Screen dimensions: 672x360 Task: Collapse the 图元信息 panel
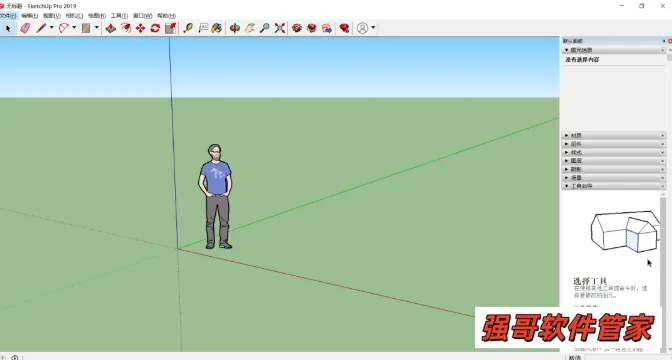coord(567,50)
